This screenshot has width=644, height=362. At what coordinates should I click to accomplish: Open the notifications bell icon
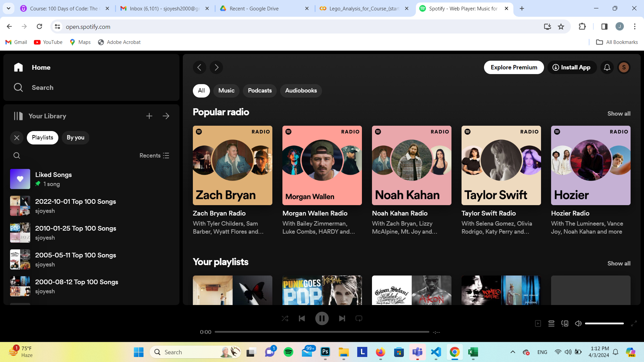tap(607, 67)
